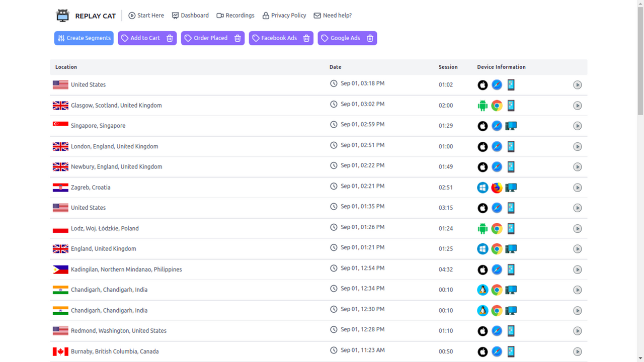The width and height of the screenshot is (644, 362).
Task: Navigate to the Dashboard
Action: coord(190,15)
